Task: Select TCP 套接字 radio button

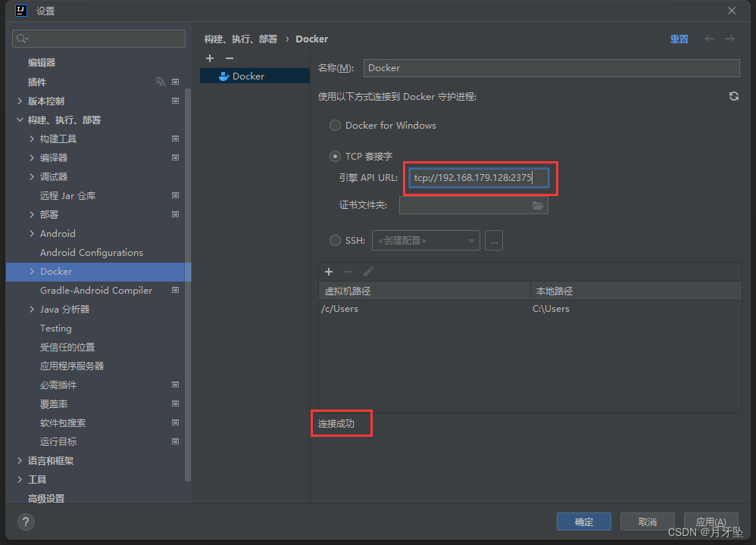Action: click(335, 156)
